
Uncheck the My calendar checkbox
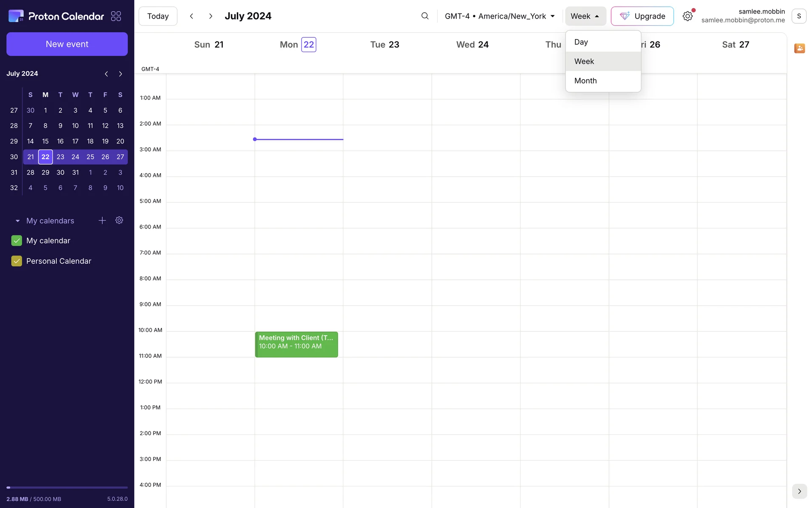(16, 240)
